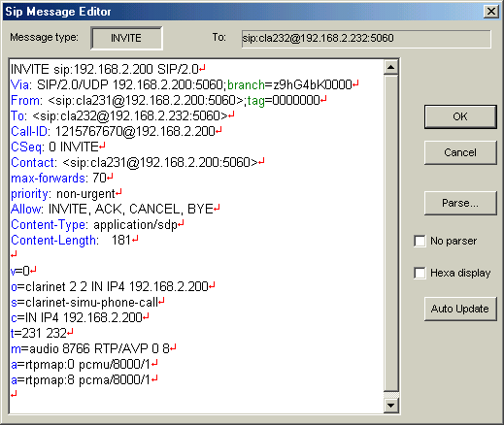
Task: Click the To: header line in editor
Action: [x=122, y=115]
